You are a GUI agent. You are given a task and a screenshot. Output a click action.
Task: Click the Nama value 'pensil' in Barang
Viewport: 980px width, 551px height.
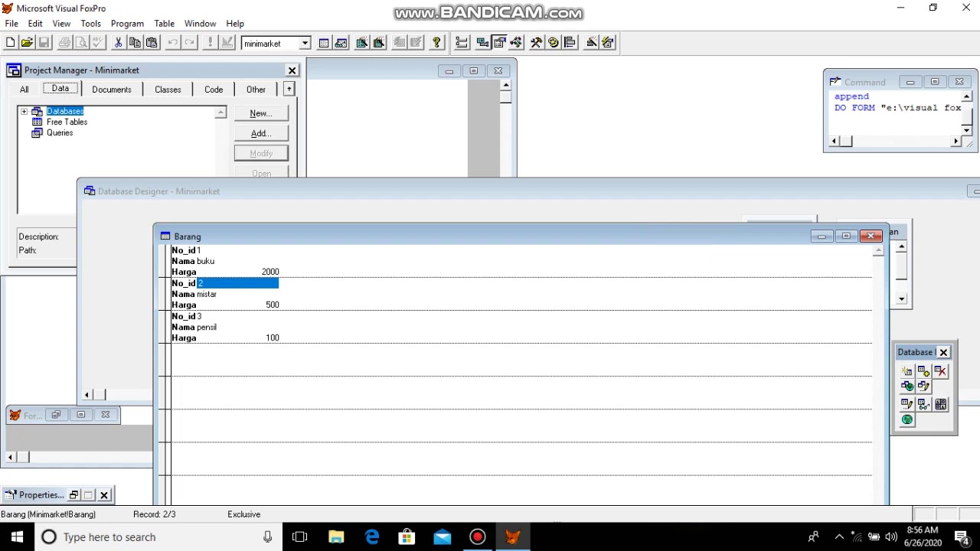point(207,327)
